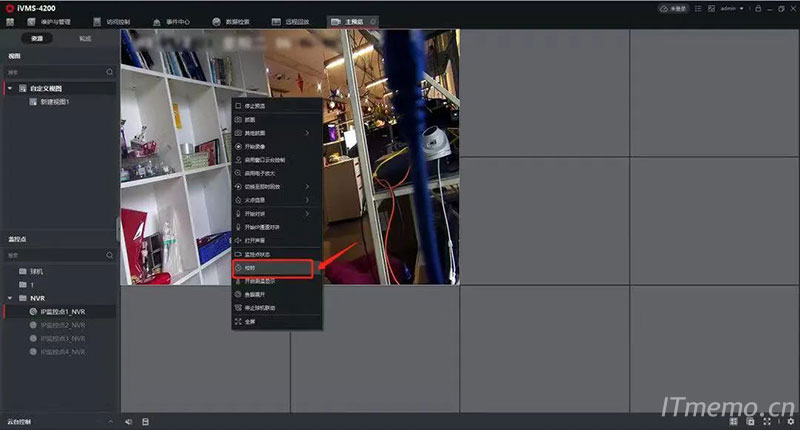This screenshot has width=800, height=430.
Task: Click the 开始录像 record icon
Action: [238, 146]
